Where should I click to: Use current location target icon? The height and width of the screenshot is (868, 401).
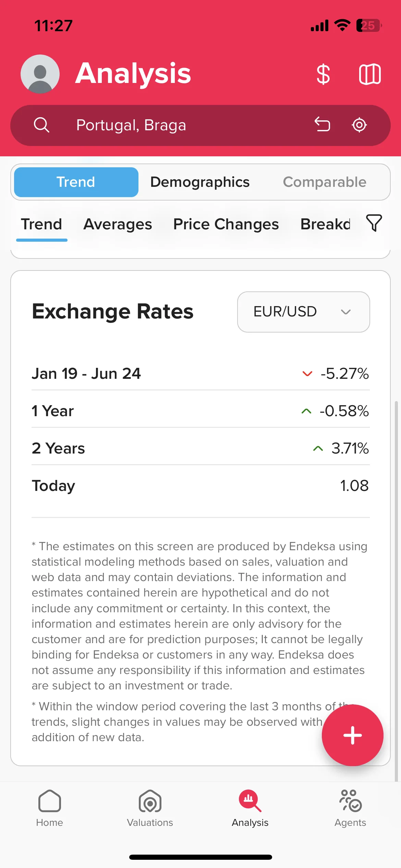point(359,125)
